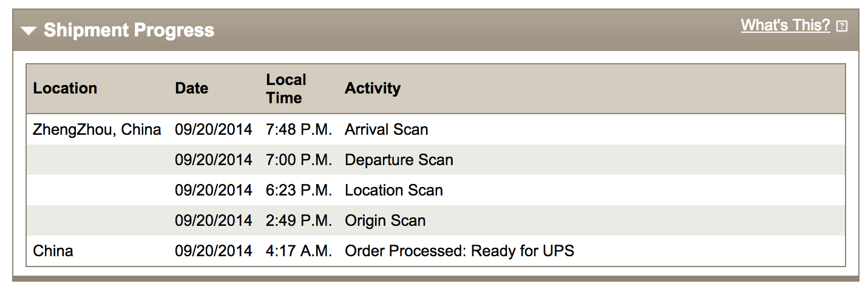Viewport: 868px width, 289px height.
Task: Open the What's This? help link
Action: point(785,25)
